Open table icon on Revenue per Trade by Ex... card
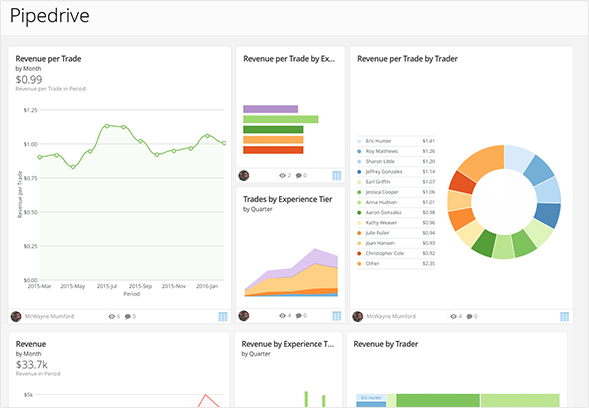 [337, 175]
